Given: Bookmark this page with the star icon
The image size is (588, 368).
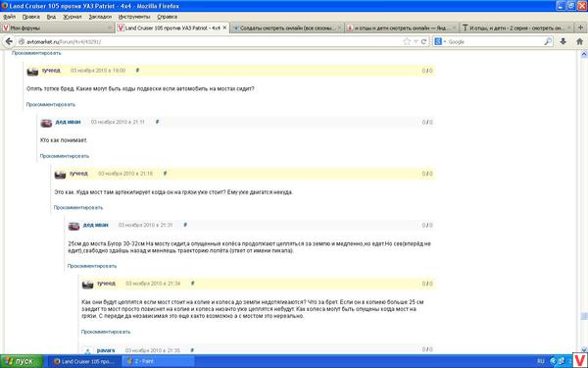Looking at the screenshot, I should (x=407, y=41).
